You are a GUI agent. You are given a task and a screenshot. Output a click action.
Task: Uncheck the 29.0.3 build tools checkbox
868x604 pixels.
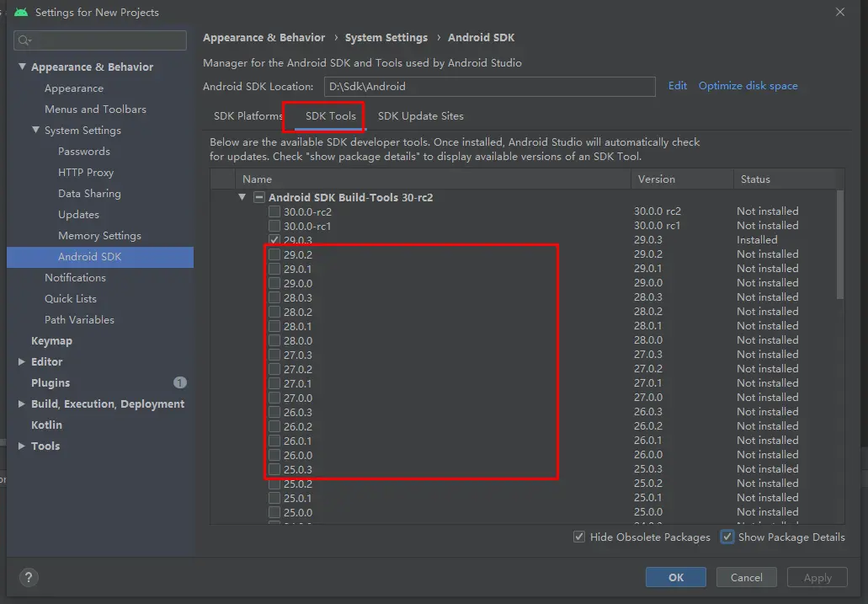(274, 240)
